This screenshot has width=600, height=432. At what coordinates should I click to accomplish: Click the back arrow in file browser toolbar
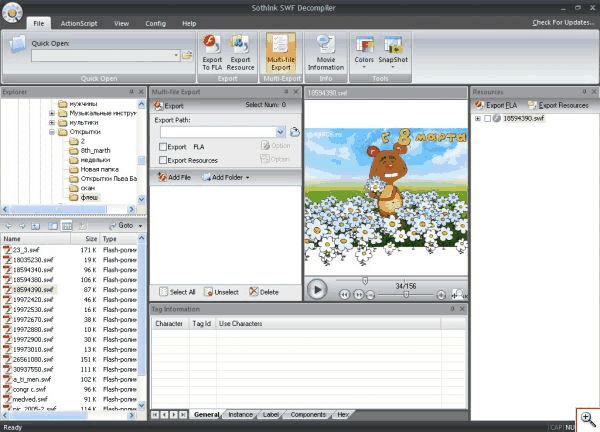click(8, 226)
